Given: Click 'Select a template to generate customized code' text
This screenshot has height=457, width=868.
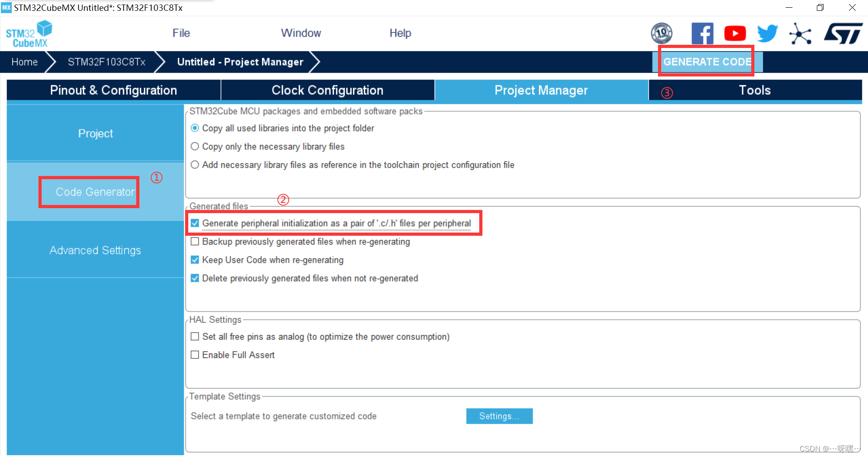Looking at the screenshot, I should click(284, 416).
